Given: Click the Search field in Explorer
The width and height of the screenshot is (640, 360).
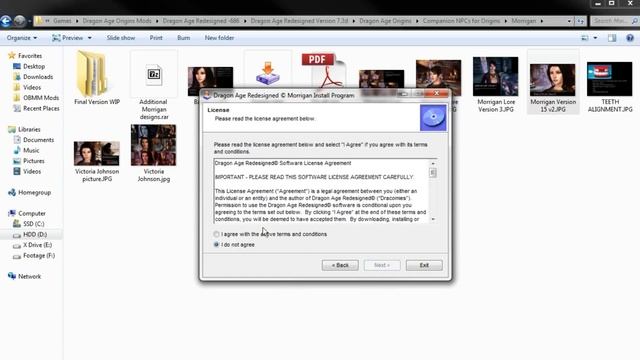Looking at the screenshot, I should click(614, 21).
